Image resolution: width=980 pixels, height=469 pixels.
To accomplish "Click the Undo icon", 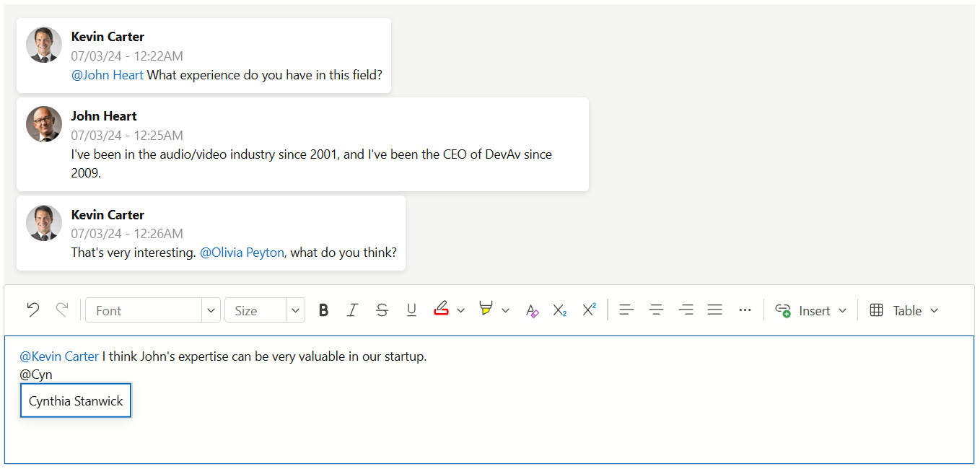I will (32, 310).
